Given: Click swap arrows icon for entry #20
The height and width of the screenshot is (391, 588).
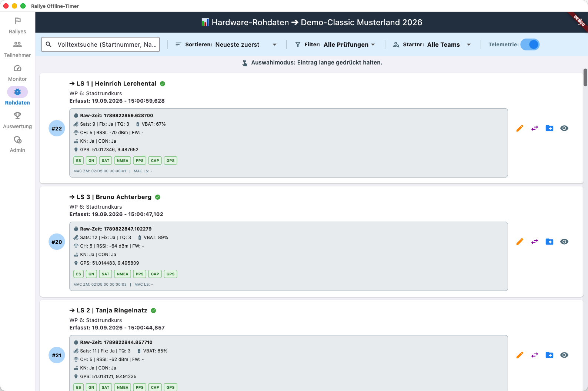Looking at the screenshot, I should (535, 242).
